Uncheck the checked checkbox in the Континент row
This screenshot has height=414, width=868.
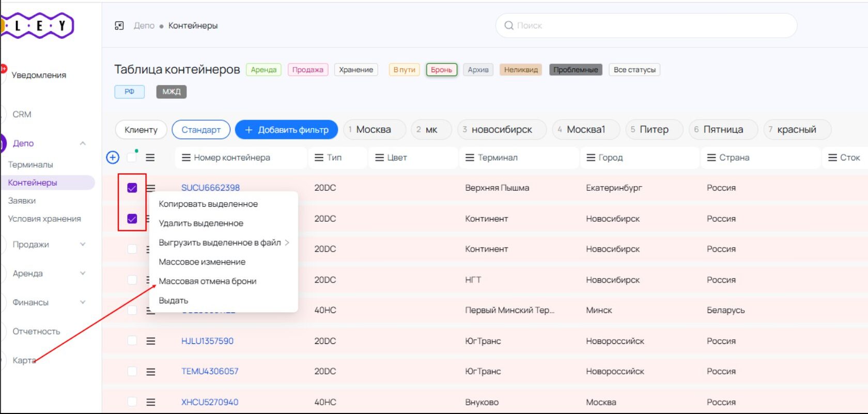(x=132, y=219)
